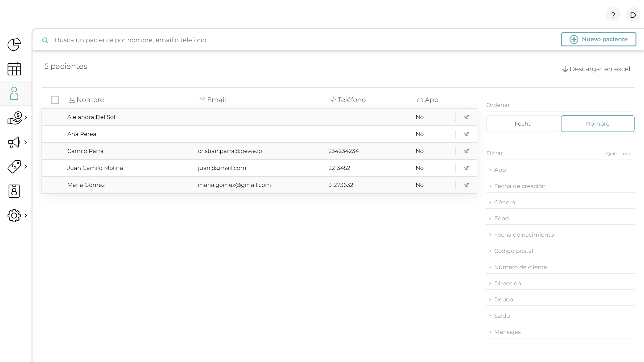Click the App column header
644x362 pixels.
pyautogui.click(x=428, y=100)
